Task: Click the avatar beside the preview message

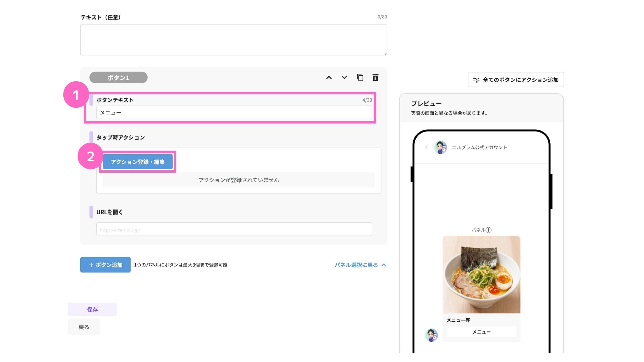Action: (431, 335)
